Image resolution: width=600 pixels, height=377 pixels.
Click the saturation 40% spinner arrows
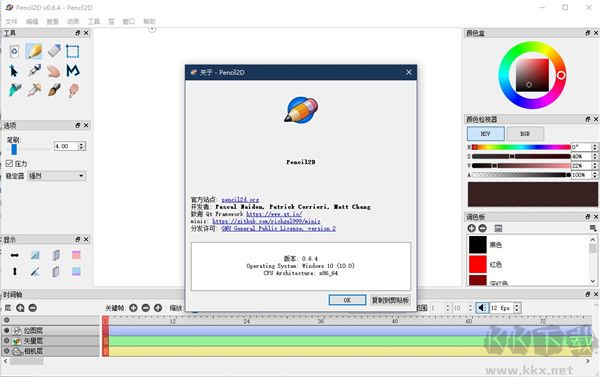[x=594, y=156]
